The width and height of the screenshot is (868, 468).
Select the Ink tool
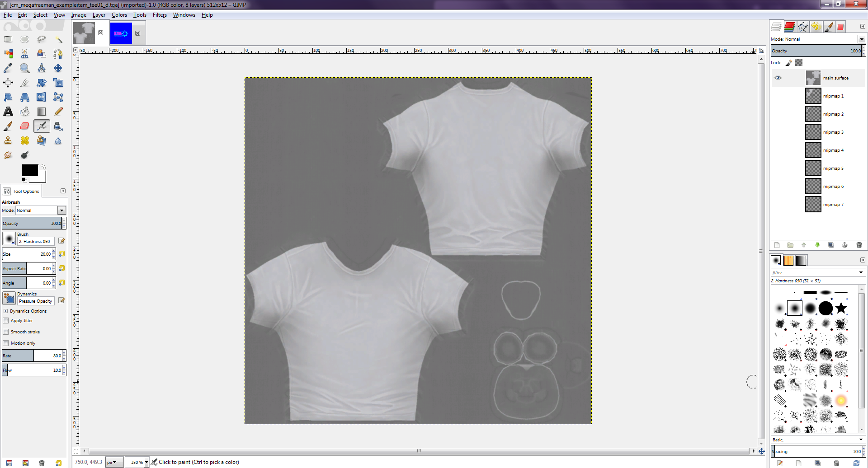58,126
